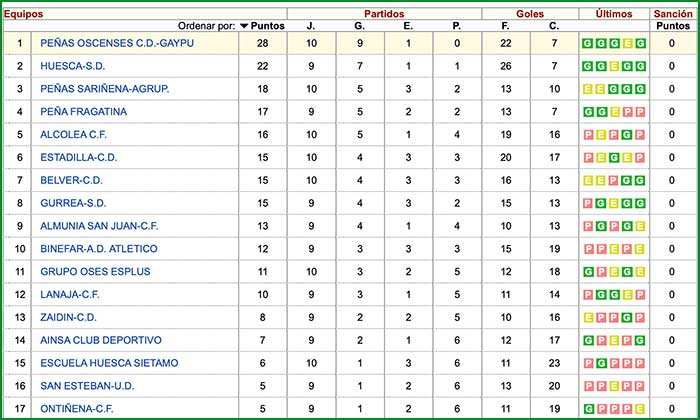
Task: Click the first yellow E badge for Peñas Sariñena
Action: 588,89
